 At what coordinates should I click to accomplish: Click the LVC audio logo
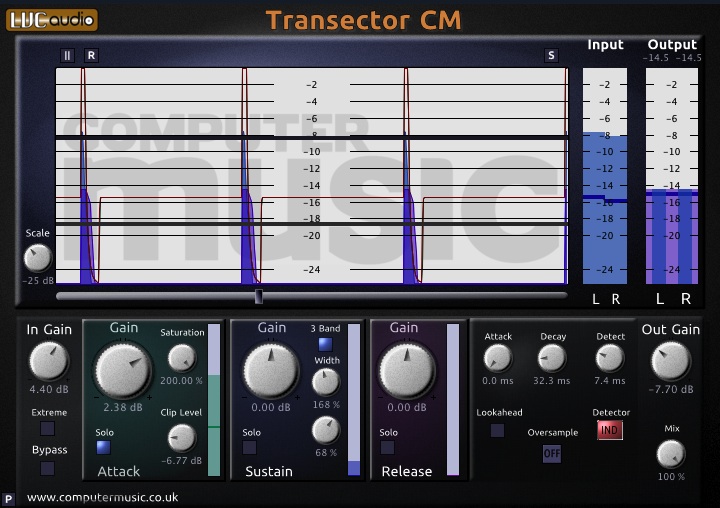51,20
